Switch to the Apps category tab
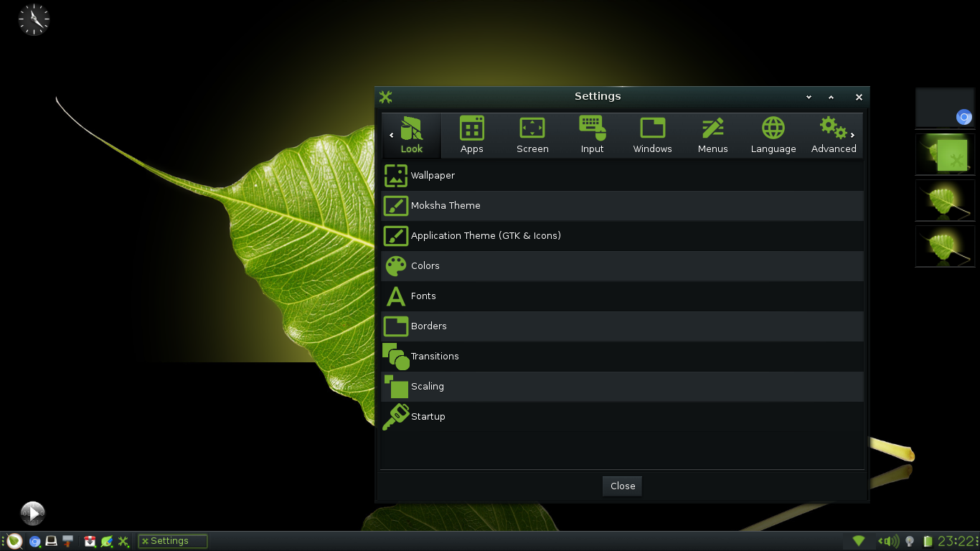The height and width of the screenshot is (551, 980). click(471, 135)
